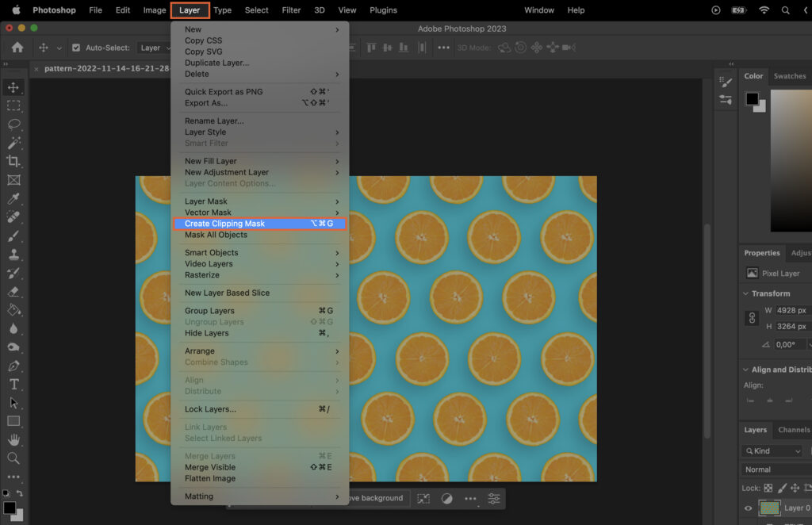Activate the Zoom tool
The width and height of the screenshot is (812, 525).
pyautogui.click(x=13, y=458)
